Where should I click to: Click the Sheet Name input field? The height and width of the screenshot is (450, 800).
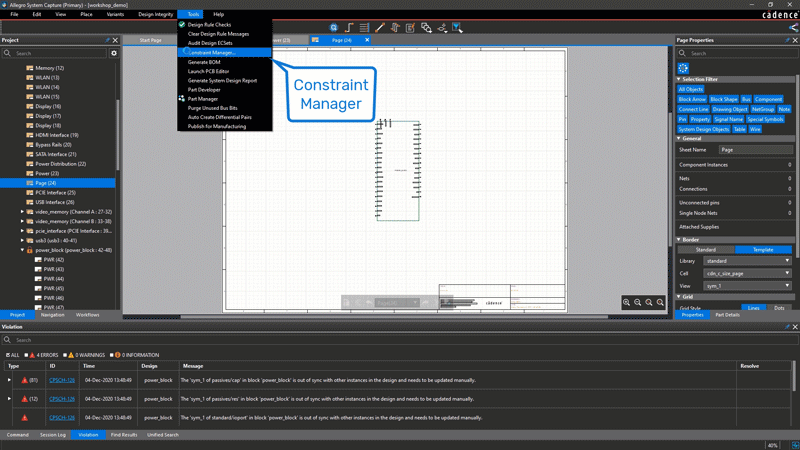756,149
